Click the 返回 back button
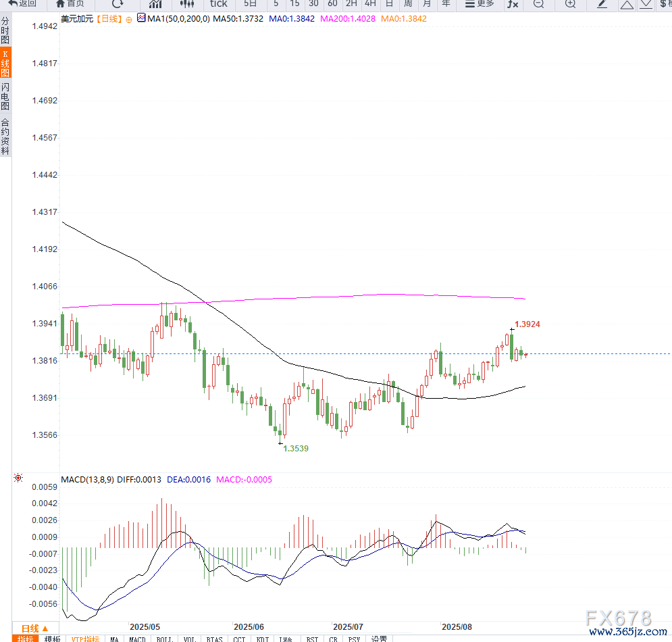Viewport: 672px width, 642px height. [23, 3]
